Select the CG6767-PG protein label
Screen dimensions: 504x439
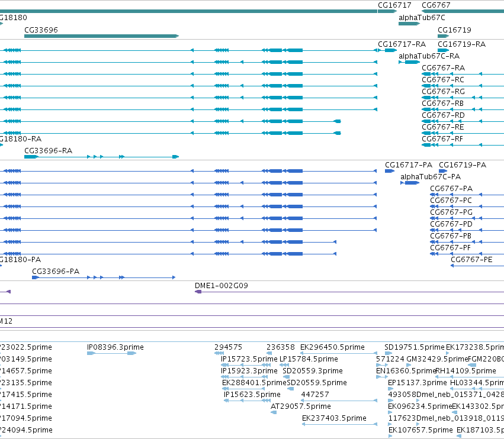pyautogui.click(x=451, y=212)
